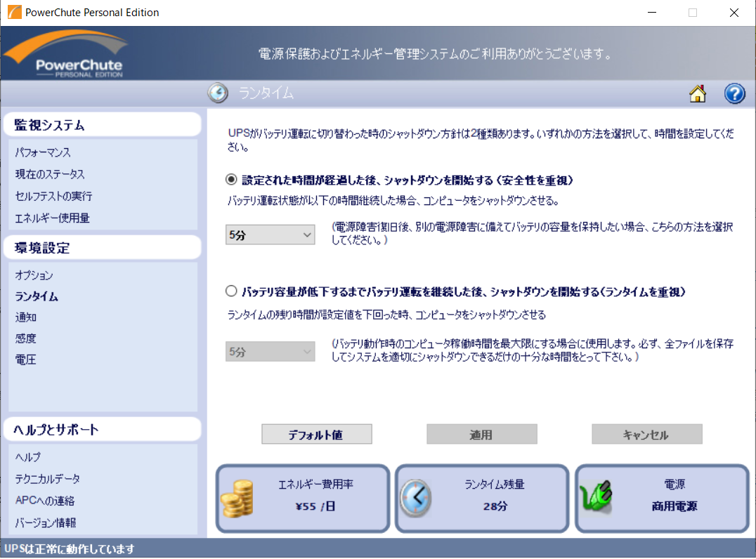Click the green power plug icon
The width and height of the screenshot is (756, 559).
596,496
